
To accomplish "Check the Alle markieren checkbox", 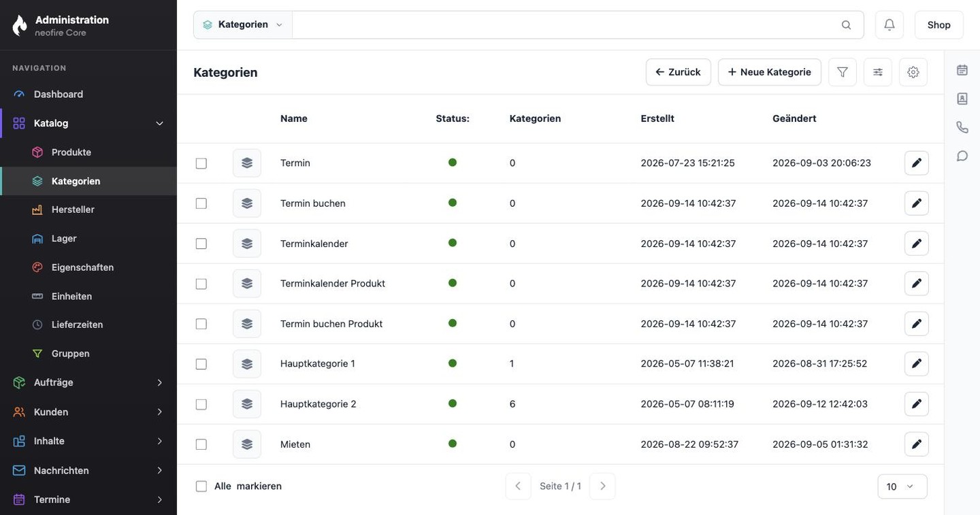I will [x=201, y=486].
